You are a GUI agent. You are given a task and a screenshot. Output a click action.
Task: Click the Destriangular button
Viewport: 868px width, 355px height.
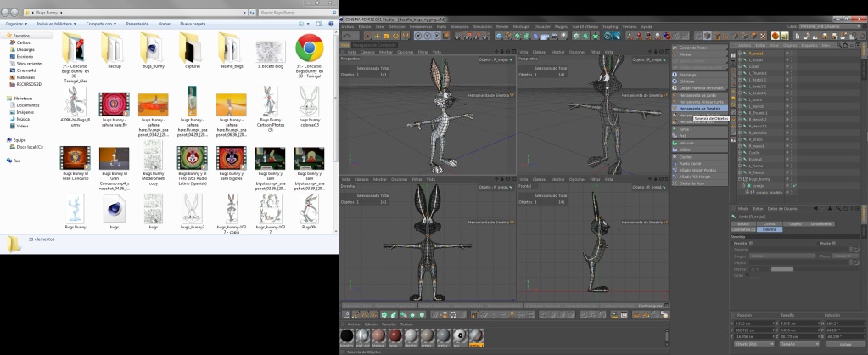click(650, 306)
